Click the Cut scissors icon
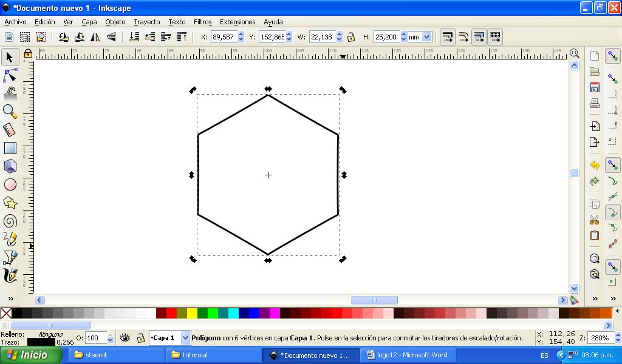Screen dimensions: 622x364 pos(594,220)
